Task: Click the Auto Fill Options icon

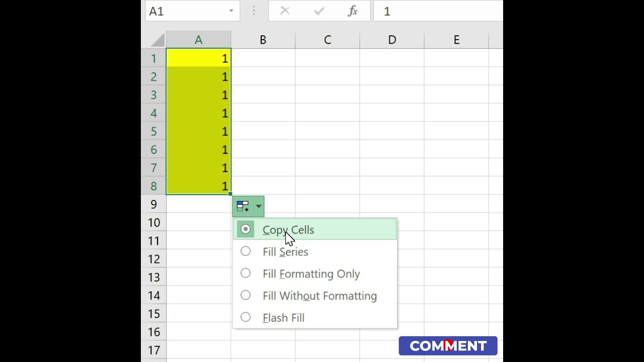Action: (x=243, y=206)
